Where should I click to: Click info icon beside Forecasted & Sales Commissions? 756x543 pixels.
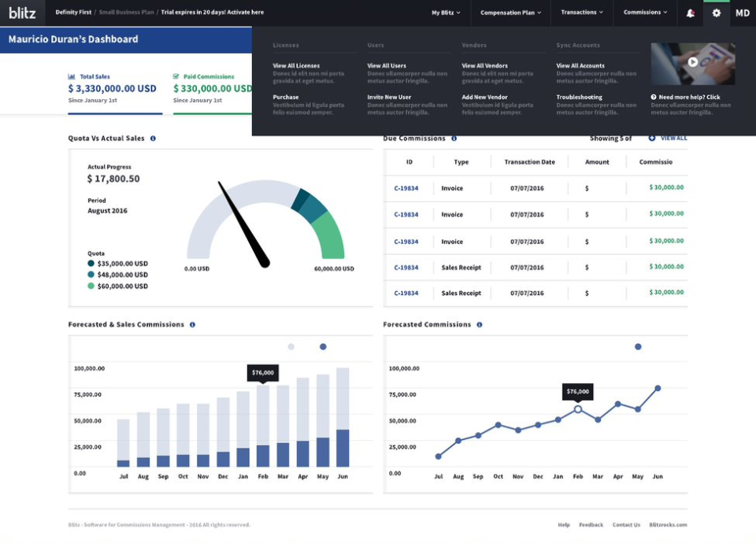coord(192,324)
